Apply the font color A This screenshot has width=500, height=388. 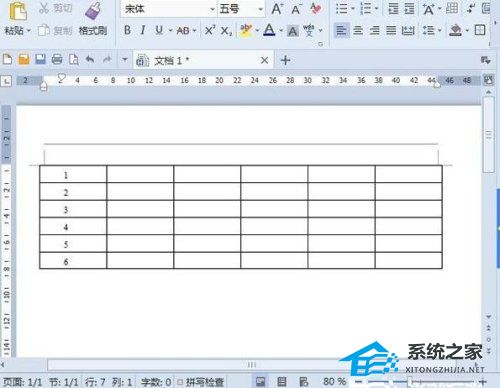(x=269, y=31)
